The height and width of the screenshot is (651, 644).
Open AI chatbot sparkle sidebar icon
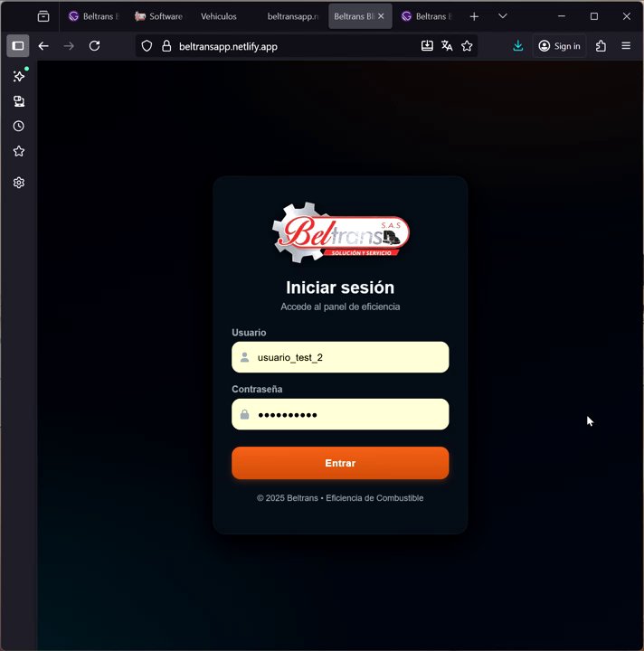19,76
